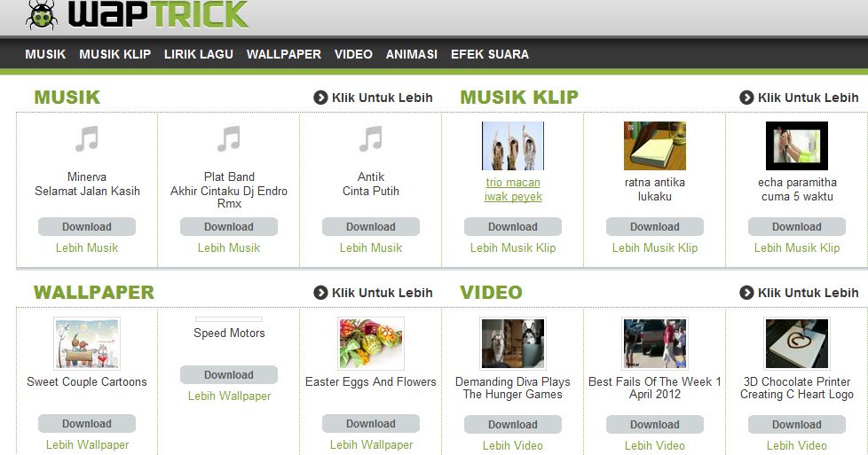Click the music note icon above Plat Band
Screen dimensions: 868x455
click(229, 139)
